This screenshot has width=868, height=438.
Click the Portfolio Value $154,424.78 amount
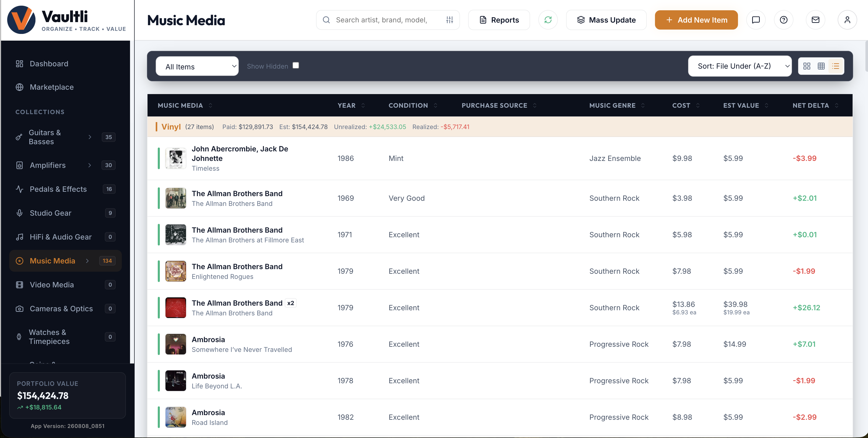pyautogui.click(x=43, y=396)
